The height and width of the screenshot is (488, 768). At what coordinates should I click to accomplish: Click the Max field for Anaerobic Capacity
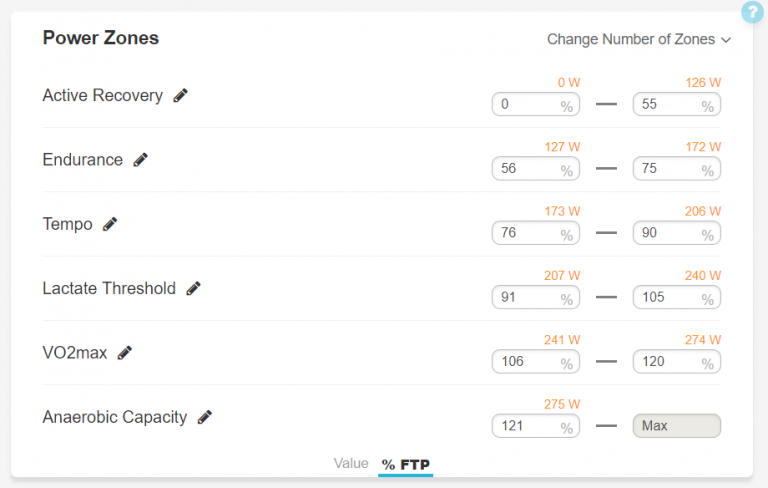tap(676, 426)
